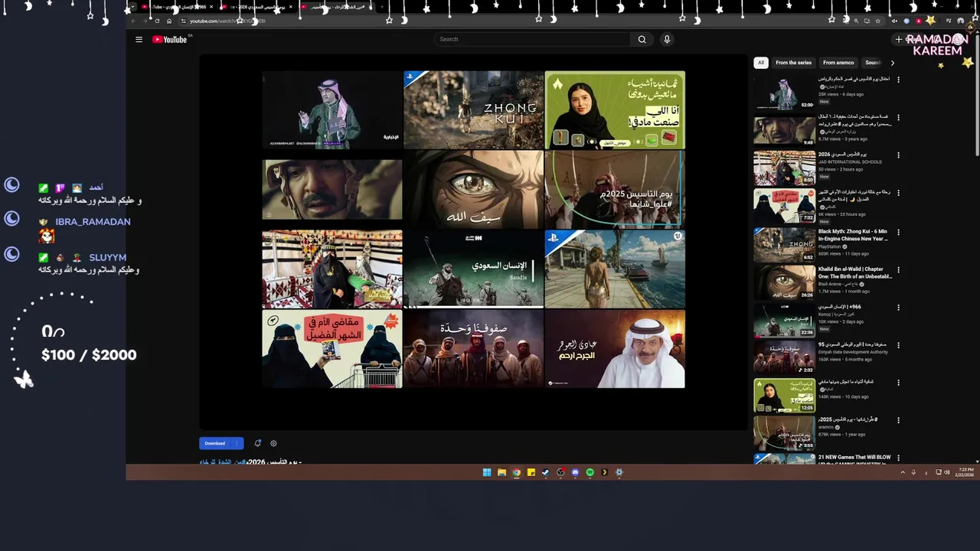Viewport: 980px width, 551px height.
Task: Open the yellow sticky notes taskbar icon
Action: coord(531,472)
